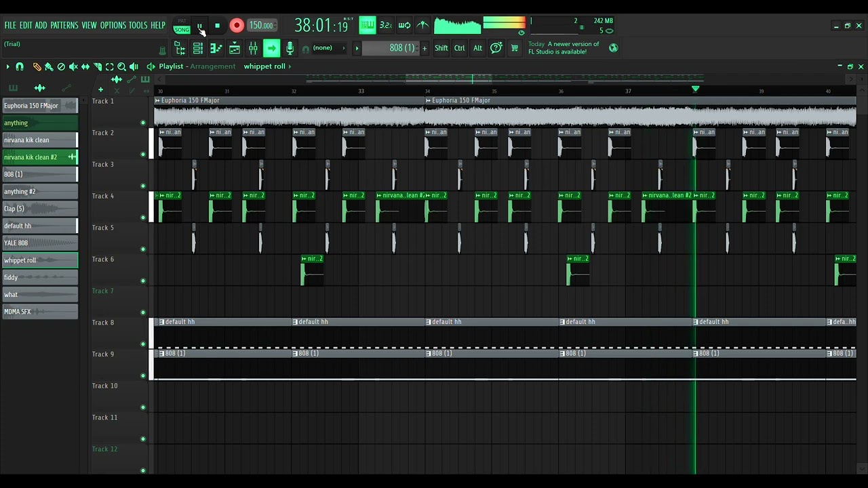This screenshot has width=868, height=488.
Task: Open the FILE menu
Action: [x=10, y=25]
